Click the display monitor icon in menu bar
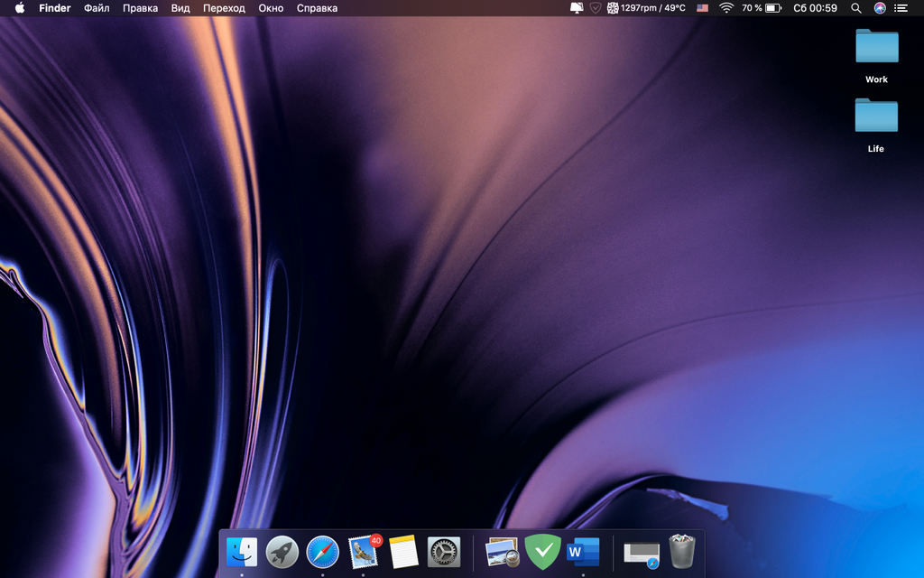This screenshot has height=578, width=924. click(577, 8)
